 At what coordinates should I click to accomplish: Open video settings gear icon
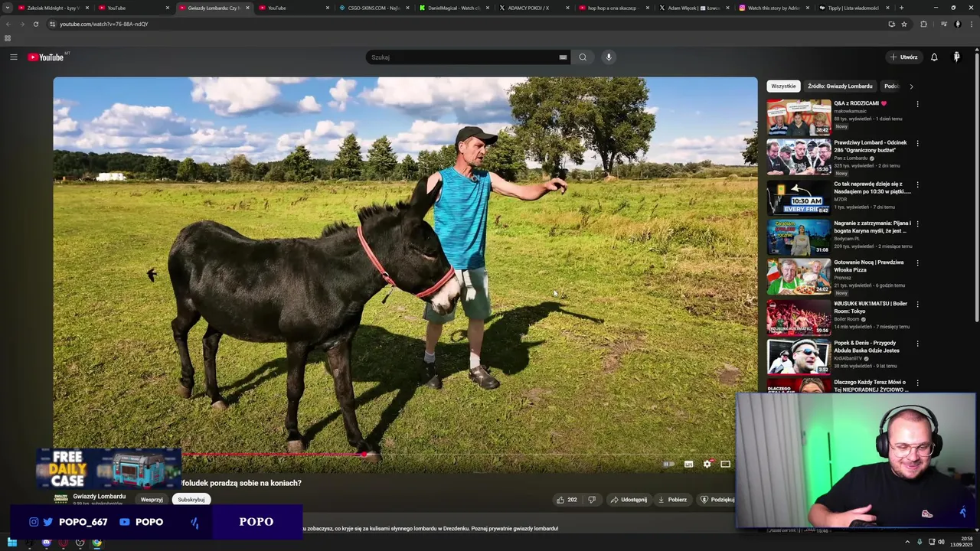(x=707, y=464)
